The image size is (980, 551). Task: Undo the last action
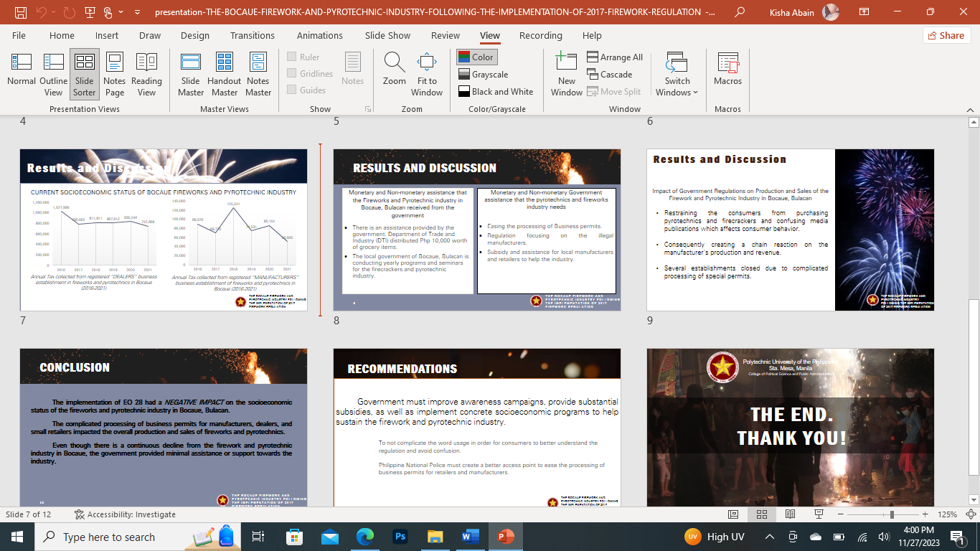point(41,12)
